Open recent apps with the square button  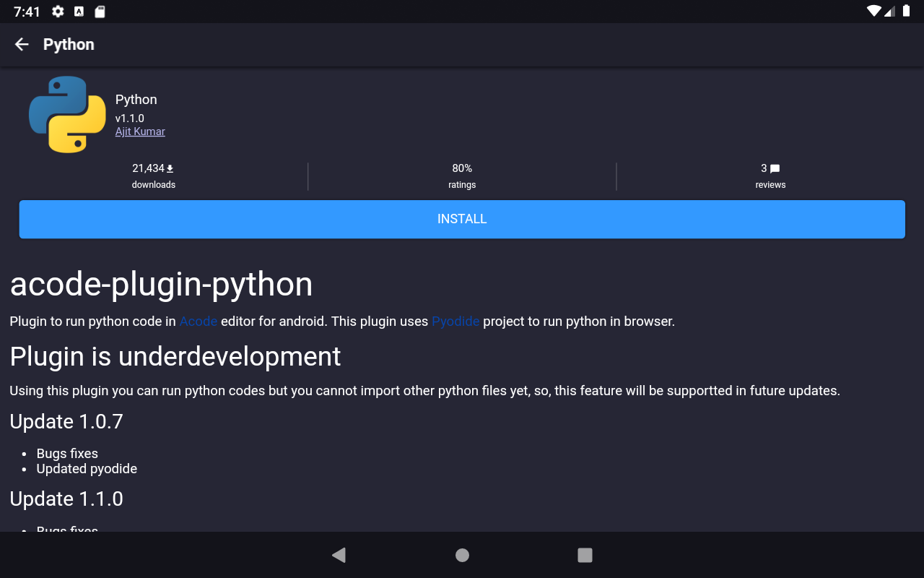click(585, 555)
